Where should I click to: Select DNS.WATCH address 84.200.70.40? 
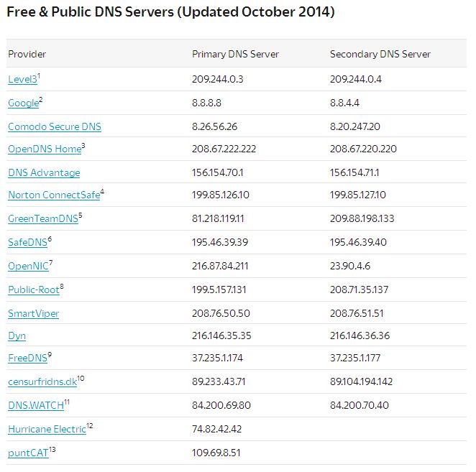[360, 405]
